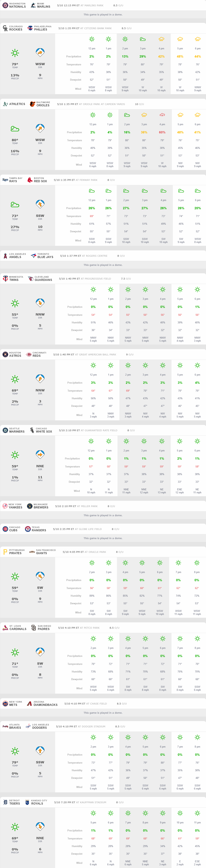Click the New York Yankees logo

coord(5,506)
